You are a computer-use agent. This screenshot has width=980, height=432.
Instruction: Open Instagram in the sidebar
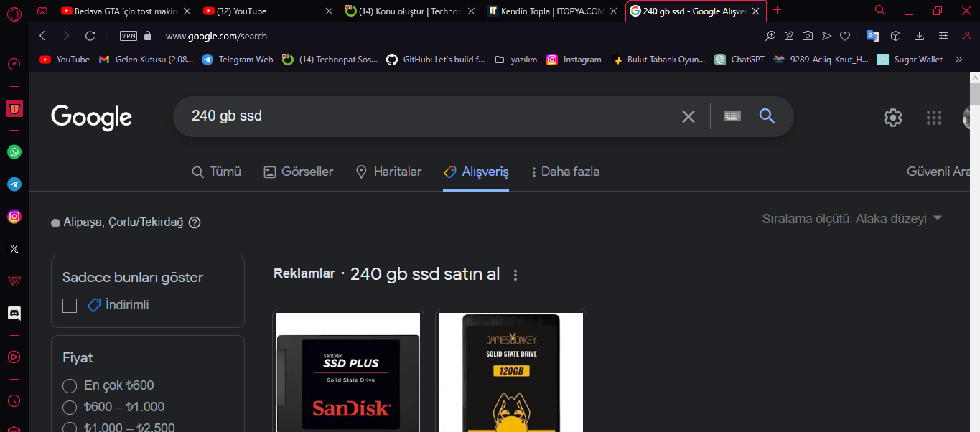click(x=14, y=217)
